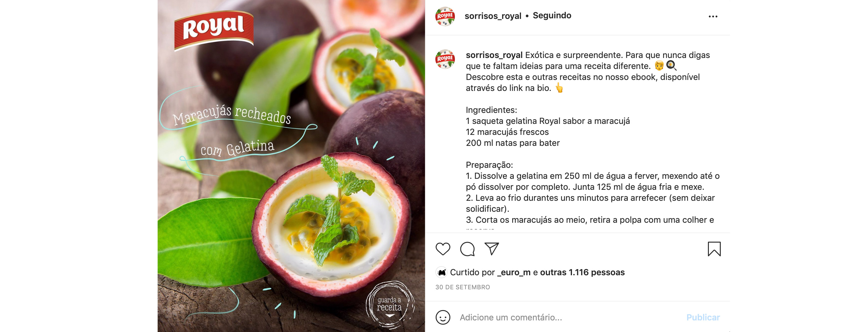Focus the Adicione um comentário field
Screen dimensions: 868x332
570,317
